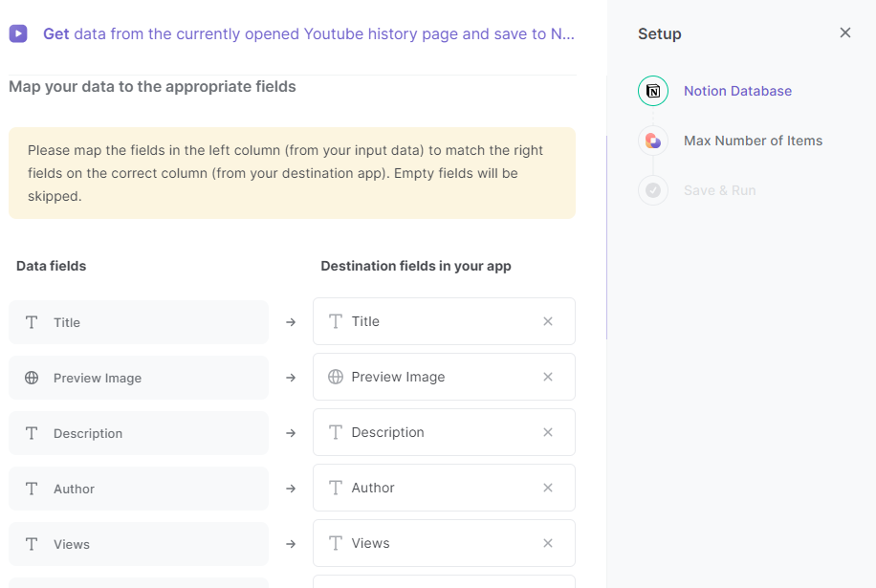The width and height of the screenshot is (876, 588).
Task: Select the Preview Image data field
Action: point(139,378)
